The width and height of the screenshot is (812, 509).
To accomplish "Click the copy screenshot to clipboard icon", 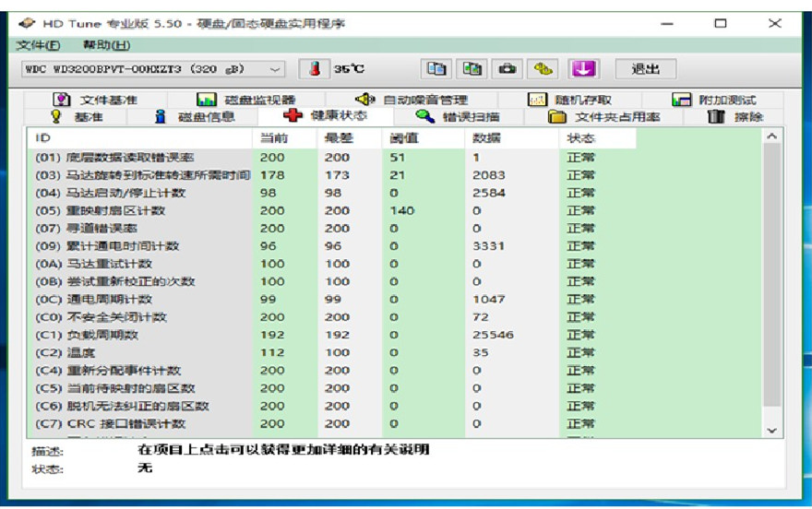I will pyautogui.click(x=472, y=69).
